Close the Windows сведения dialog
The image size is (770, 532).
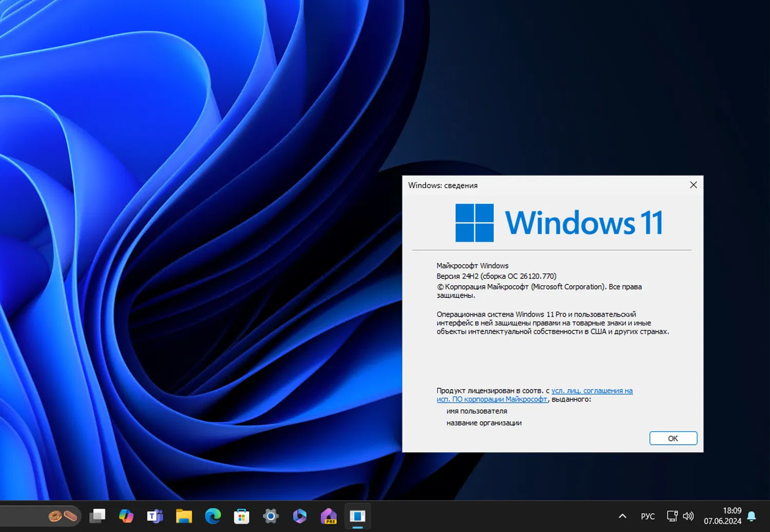(693, 185)
